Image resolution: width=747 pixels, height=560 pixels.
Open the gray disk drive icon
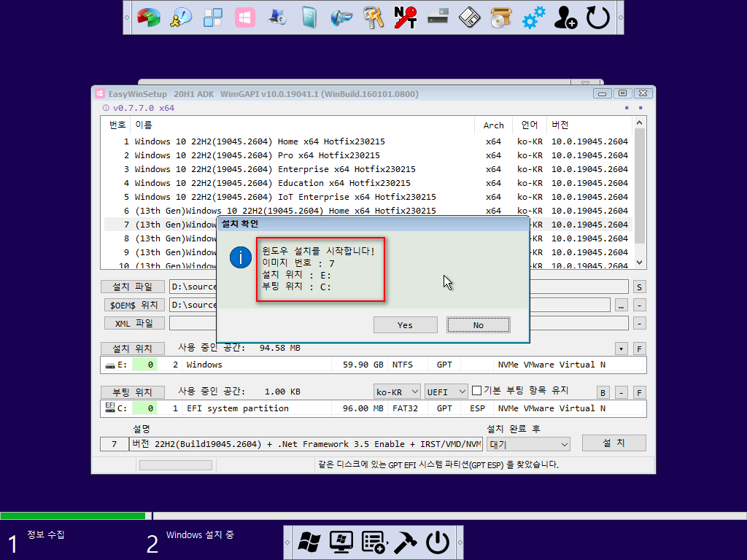click(x=438, y=17)
